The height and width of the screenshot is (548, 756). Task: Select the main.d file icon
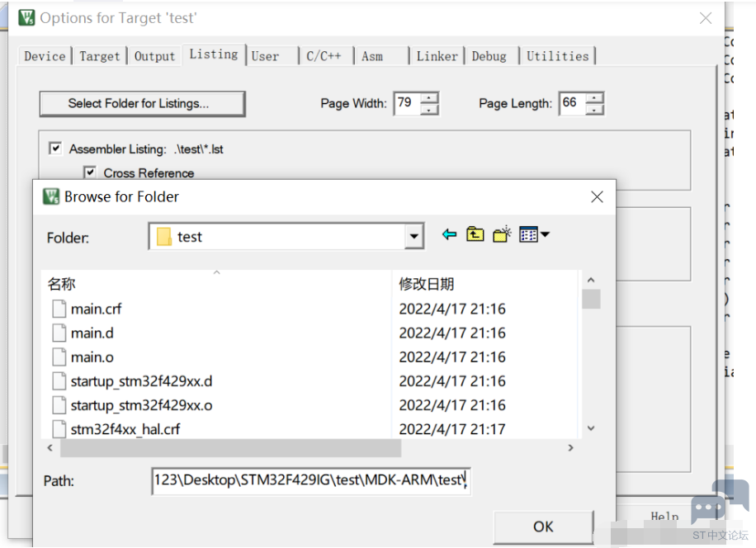pos(59,333)
